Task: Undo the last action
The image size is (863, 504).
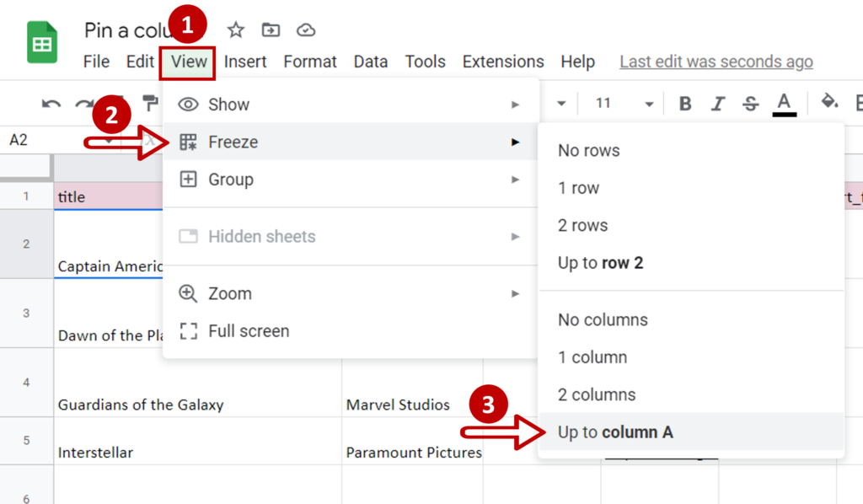Action: [x=51, y=103]
